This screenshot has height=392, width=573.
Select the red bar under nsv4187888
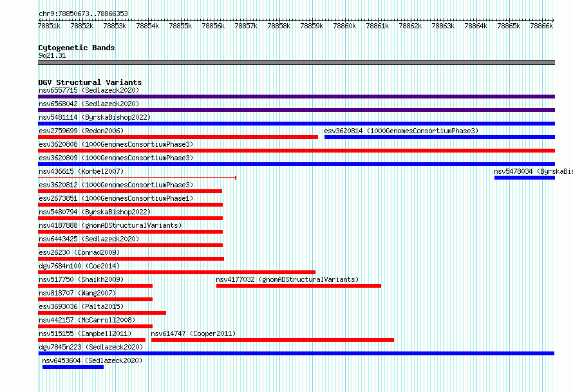click(x=131, y=232)
